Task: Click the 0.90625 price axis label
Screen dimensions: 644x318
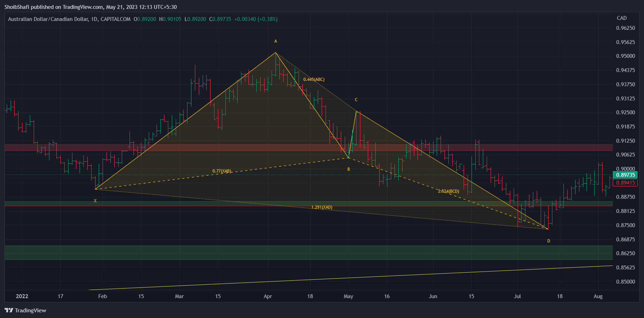Action: coord(626,155)
